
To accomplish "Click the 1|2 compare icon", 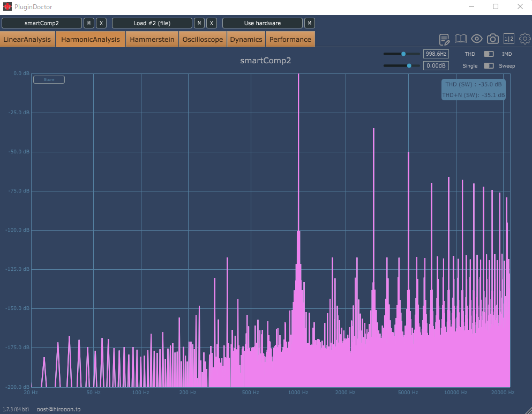I will coord(509,39).
